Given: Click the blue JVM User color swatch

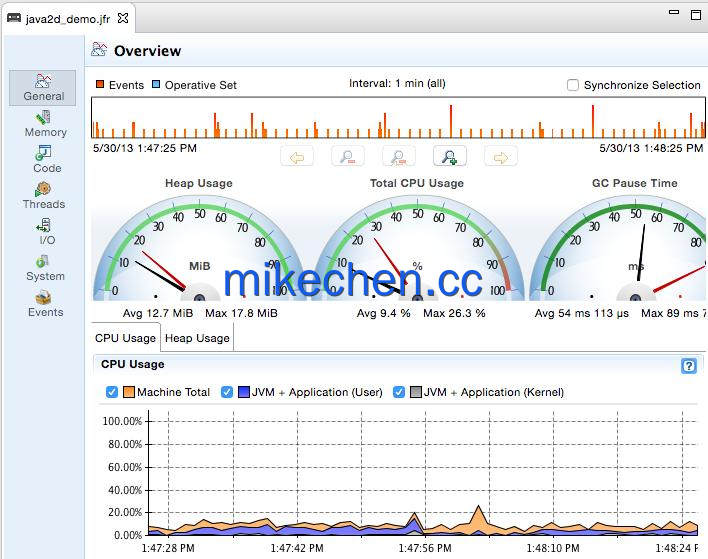Looking at the screenshot, I should [x=244, y=392].
